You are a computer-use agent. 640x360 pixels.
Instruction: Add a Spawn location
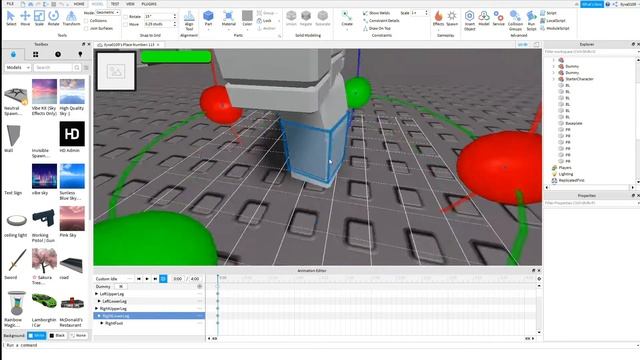(452, 18)
